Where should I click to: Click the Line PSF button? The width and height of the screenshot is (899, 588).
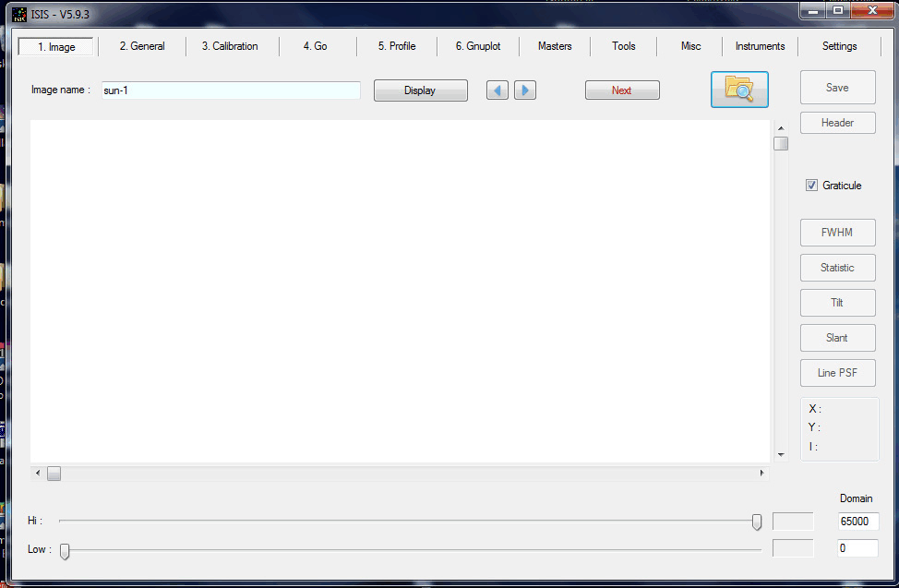838,373
